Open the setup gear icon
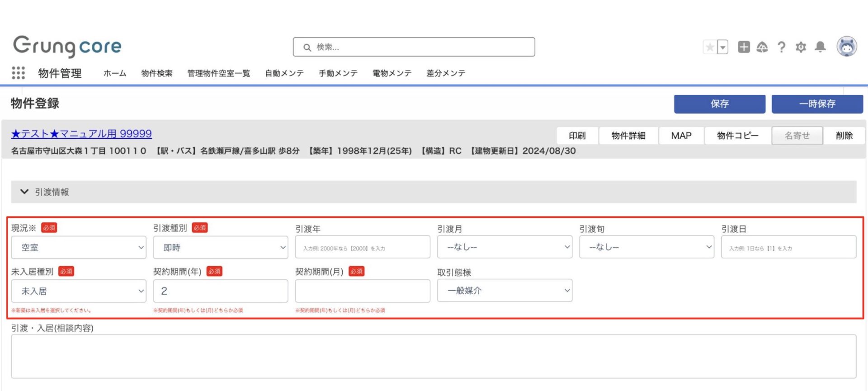 tap(801, 47)
